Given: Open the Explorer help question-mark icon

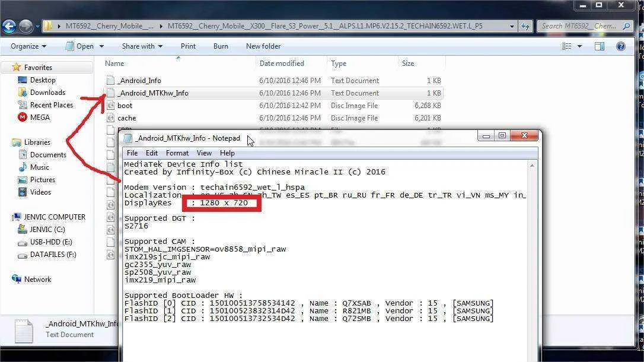Looking at the screenshot, I should coord(621,46).
